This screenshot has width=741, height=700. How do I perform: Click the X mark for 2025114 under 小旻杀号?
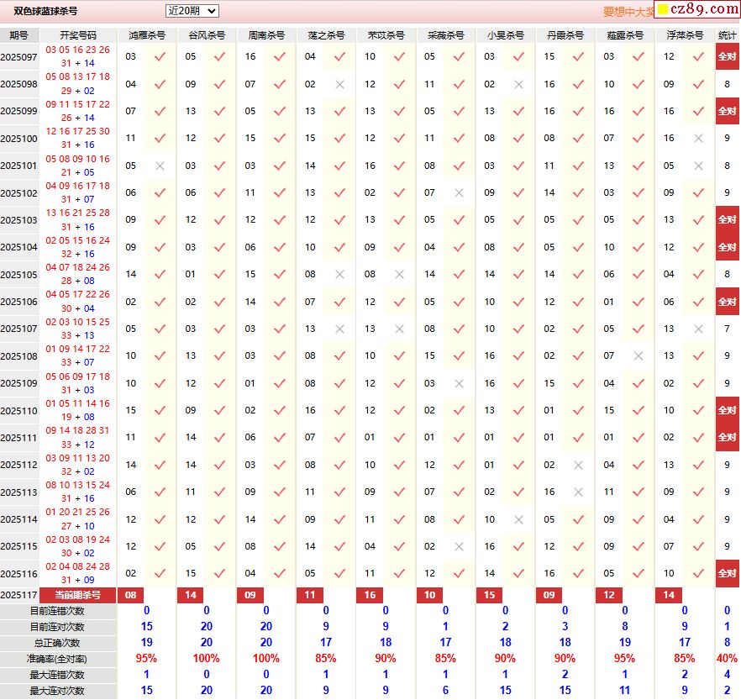[519, 519]
